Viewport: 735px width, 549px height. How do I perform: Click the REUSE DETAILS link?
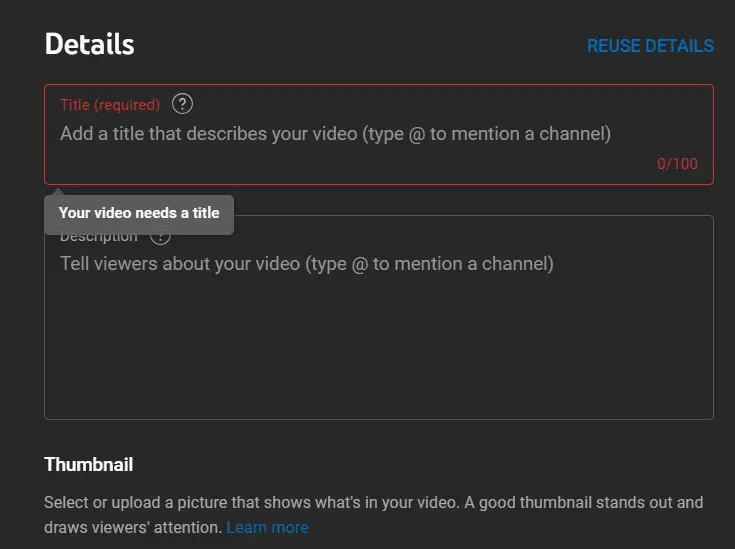tap(650, 46)
